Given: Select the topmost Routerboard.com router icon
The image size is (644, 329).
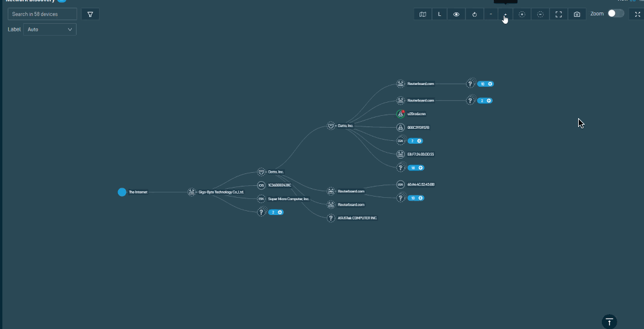Looking at the screenshot, I should point(401,84).
